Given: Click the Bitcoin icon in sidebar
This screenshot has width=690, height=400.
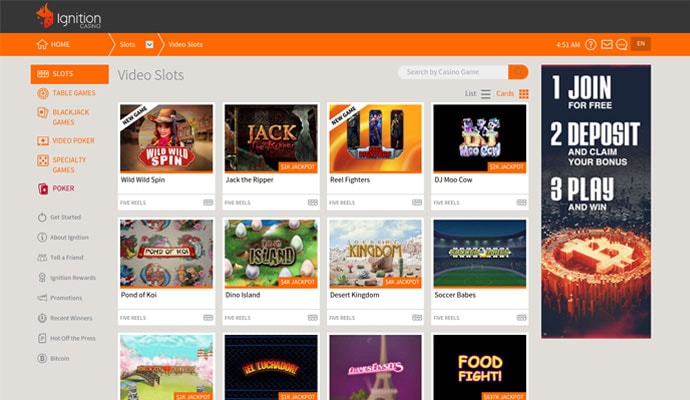Looking at the screenshot, I should pyautogui.click(x=42, y=357).
